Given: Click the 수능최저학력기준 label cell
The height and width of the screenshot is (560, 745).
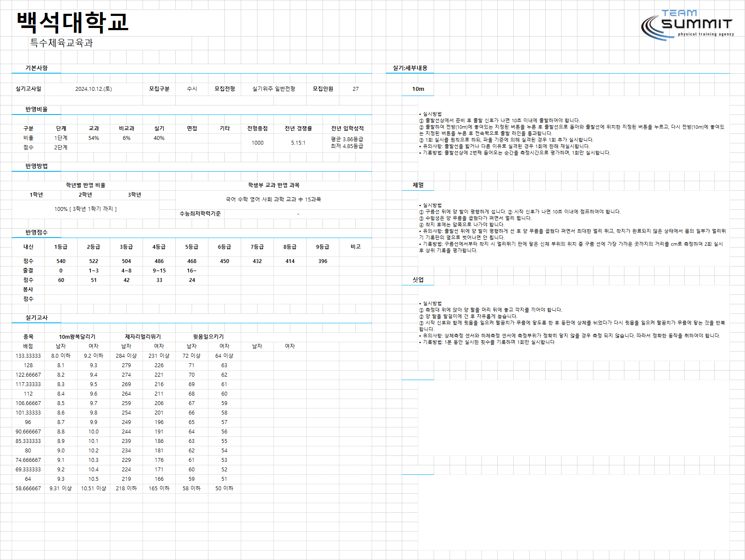Looking at the screenshot, I should point(200,213).
